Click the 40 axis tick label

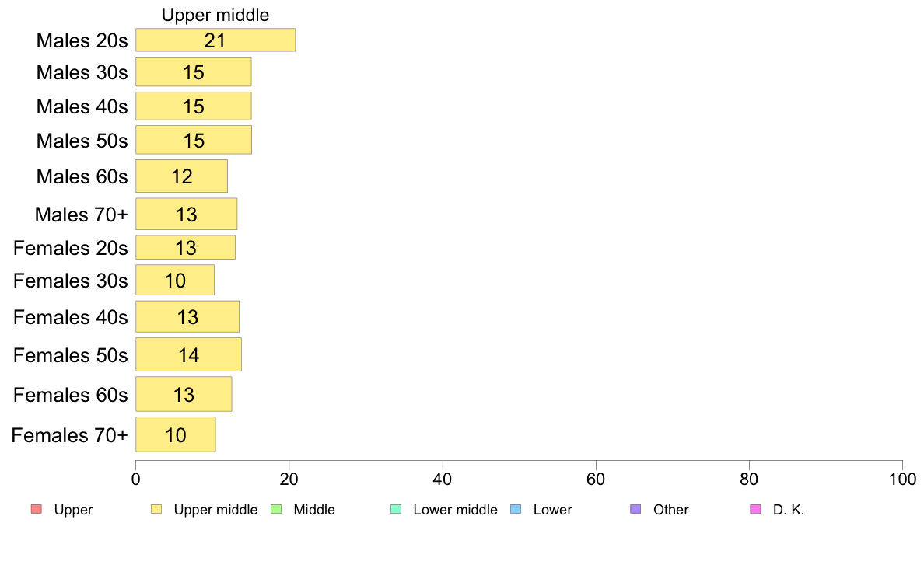pos(443,480)
